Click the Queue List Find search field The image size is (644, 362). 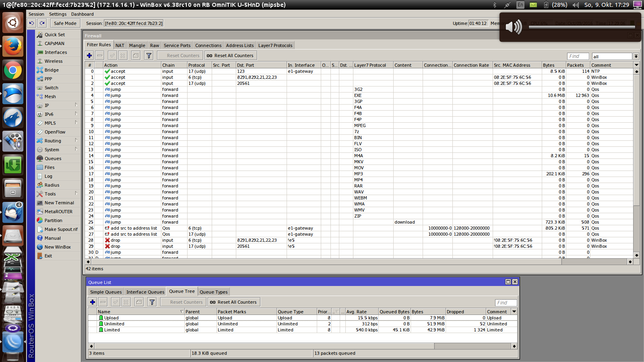tap(506, 303)
